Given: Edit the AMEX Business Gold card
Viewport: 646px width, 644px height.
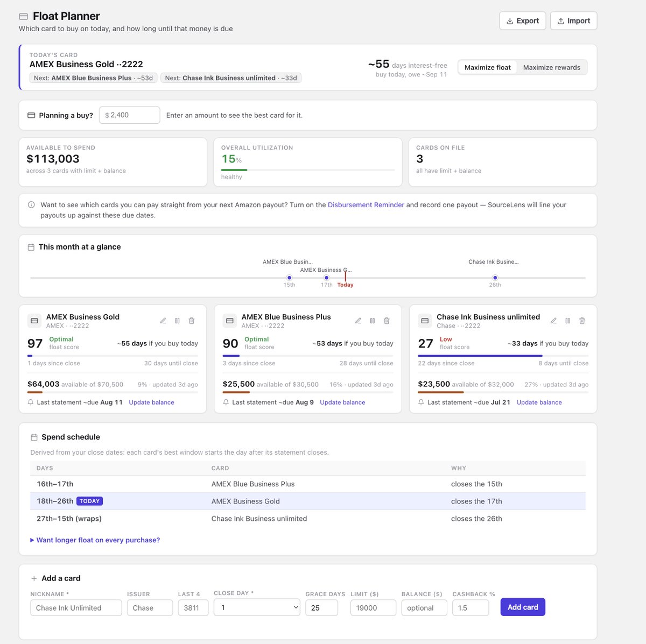Looking at the screenshot, I should coord(163,321).
